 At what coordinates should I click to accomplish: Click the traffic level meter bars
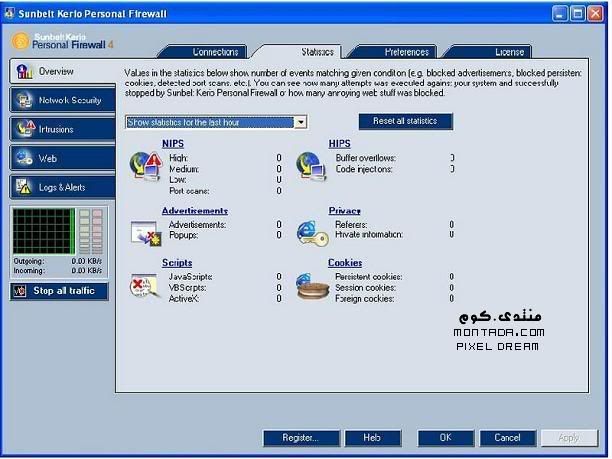[x=91, y=231]
